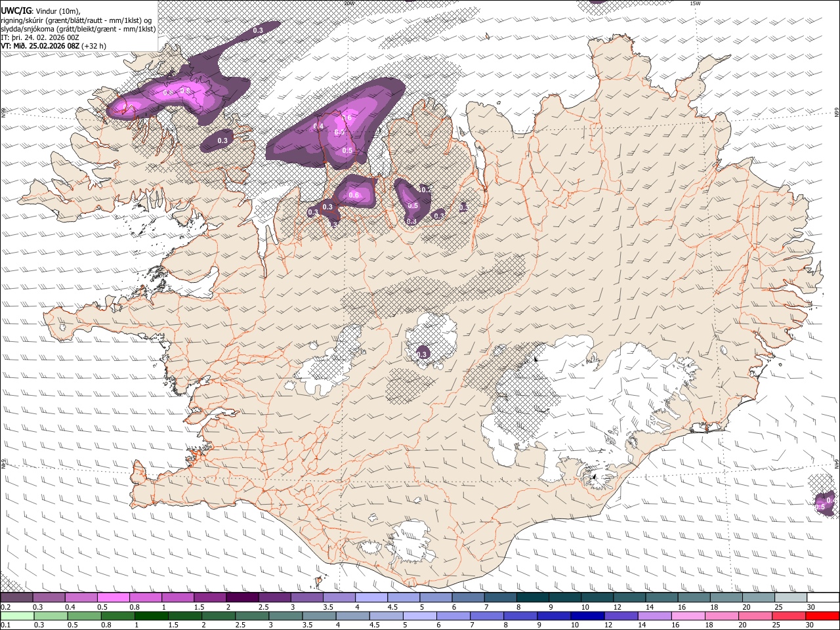Viewport: 840px width, 630px height.
Task: Click the 0.3 value inside the central glacier
Action: coord(421,354)
